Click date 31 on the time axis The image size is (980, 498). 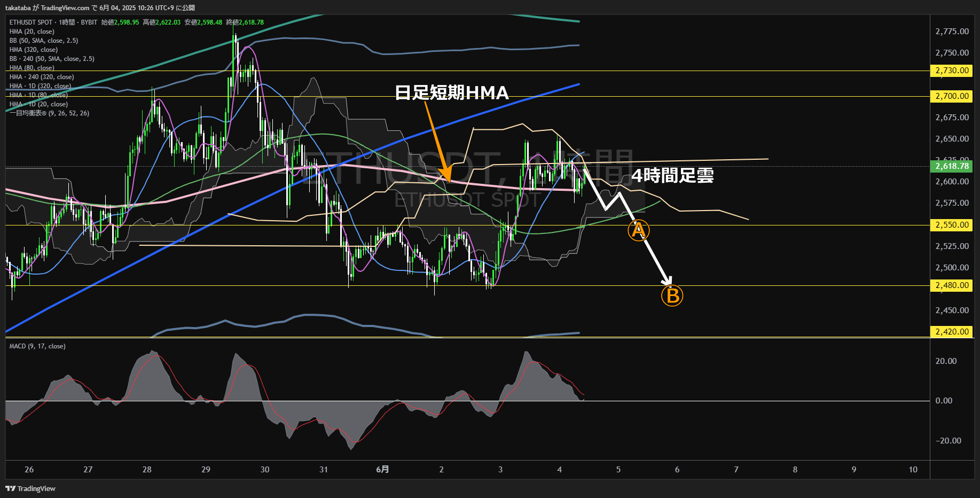[x=324, y=470]
